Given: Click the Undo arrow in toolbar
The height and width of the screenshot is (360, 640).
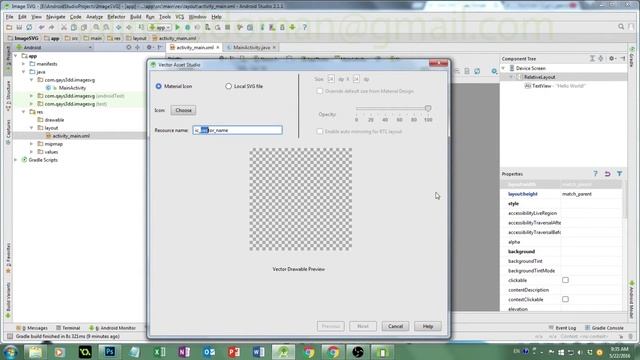Looking at the screenshot, I should (x=42, y=27).
